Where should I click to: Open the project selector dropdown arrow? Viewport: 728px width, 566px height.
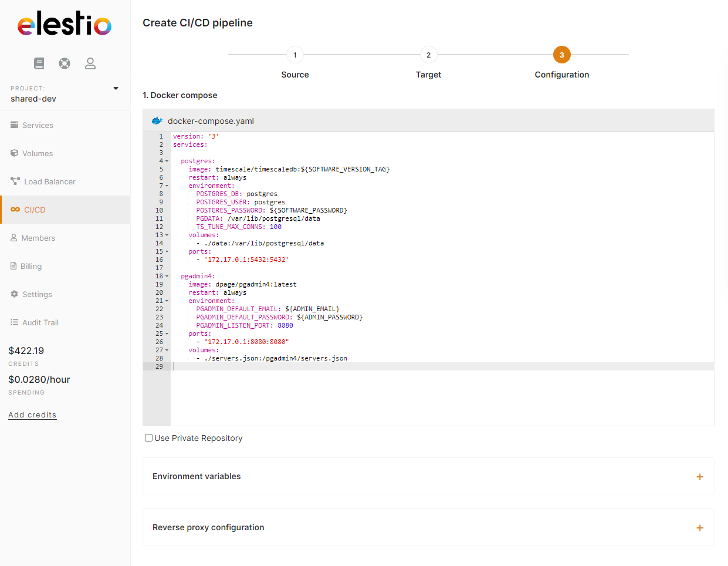(x=116, y=89)
